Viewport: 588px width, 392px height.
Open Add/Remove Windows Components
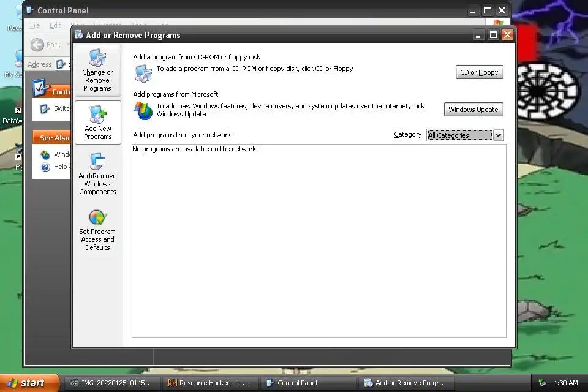97,173
